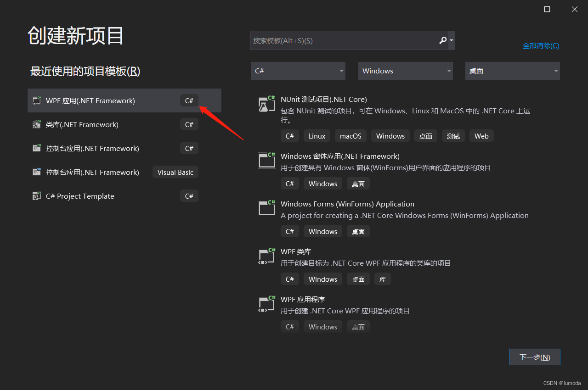
Task: Click the macOS tag under NUnit 测试项目
Action: (x=350, y=135)
